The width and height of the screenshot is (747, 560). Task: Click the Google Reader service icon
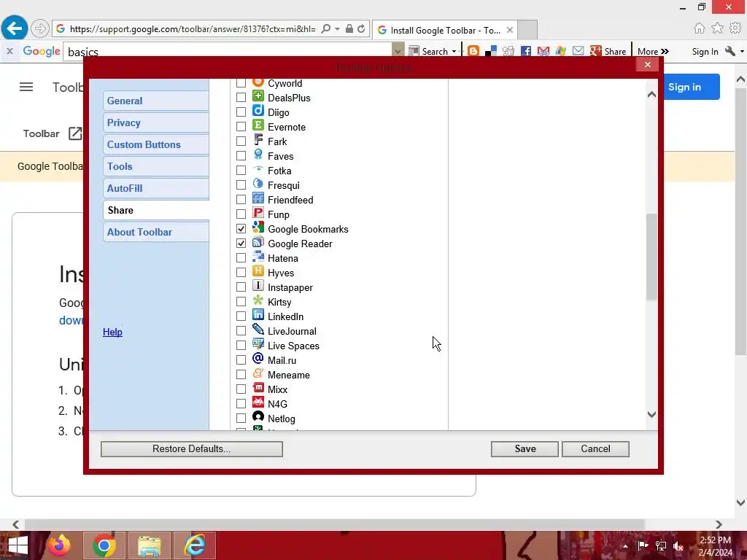tap(258, 242)
